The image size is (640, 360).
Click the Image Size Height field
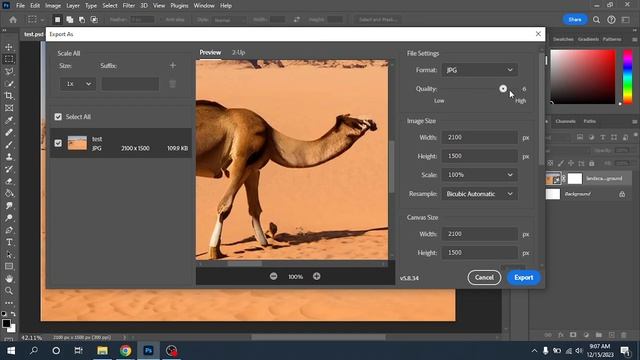[x=479, y=156]
